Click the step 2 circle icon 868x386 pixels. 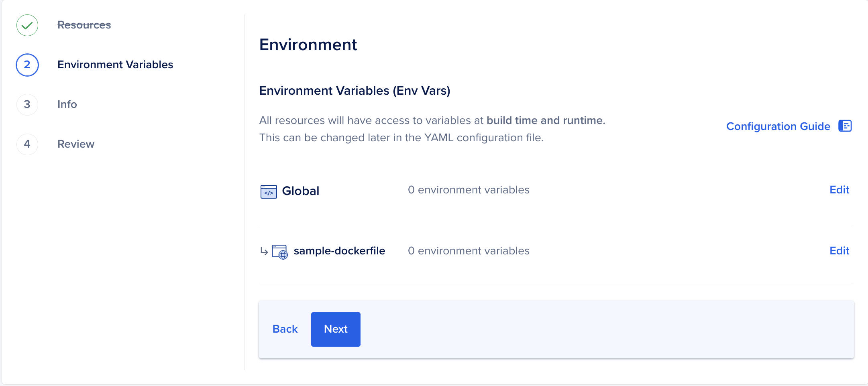click(27, 65)
